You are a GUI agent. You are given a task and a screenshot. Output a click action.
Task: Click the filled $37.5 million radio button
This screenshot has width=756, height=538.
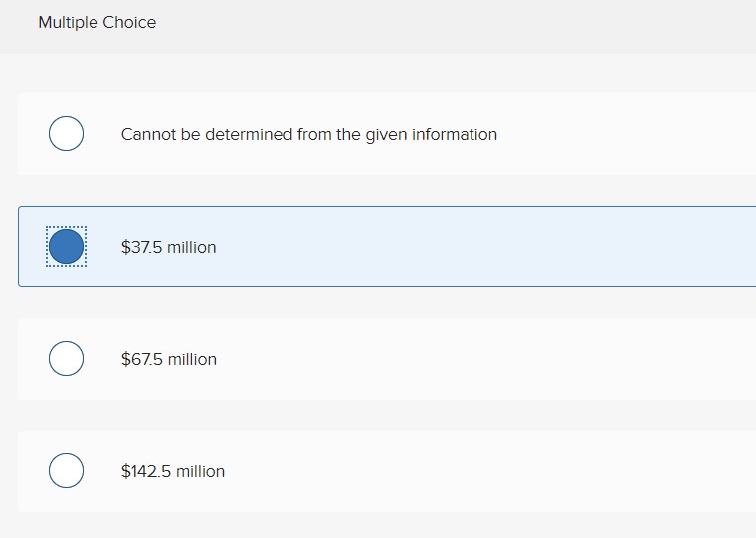point(66,247)
